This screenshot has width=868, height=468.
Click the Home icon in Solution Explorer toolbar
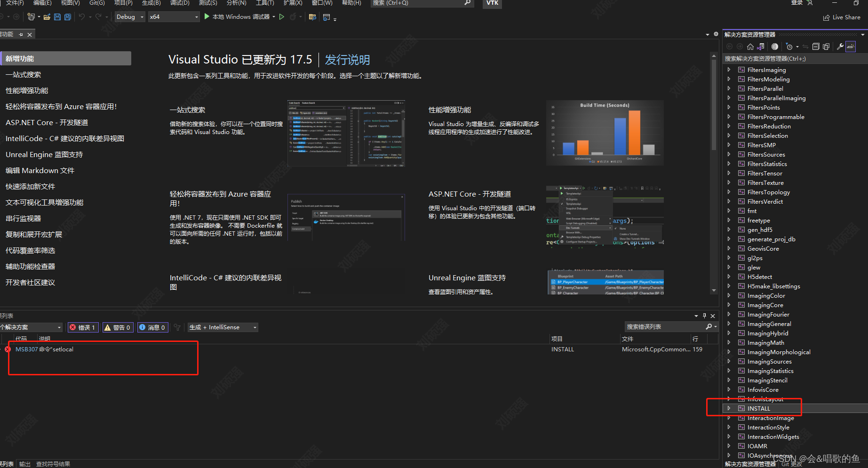[x=750, y=46]
